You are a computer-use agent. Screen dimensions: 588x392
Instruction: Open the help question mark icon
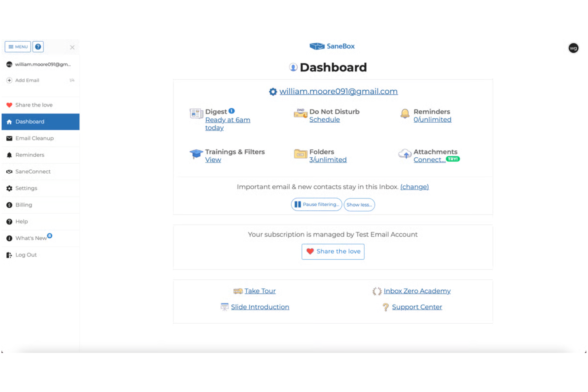(38, 46)
